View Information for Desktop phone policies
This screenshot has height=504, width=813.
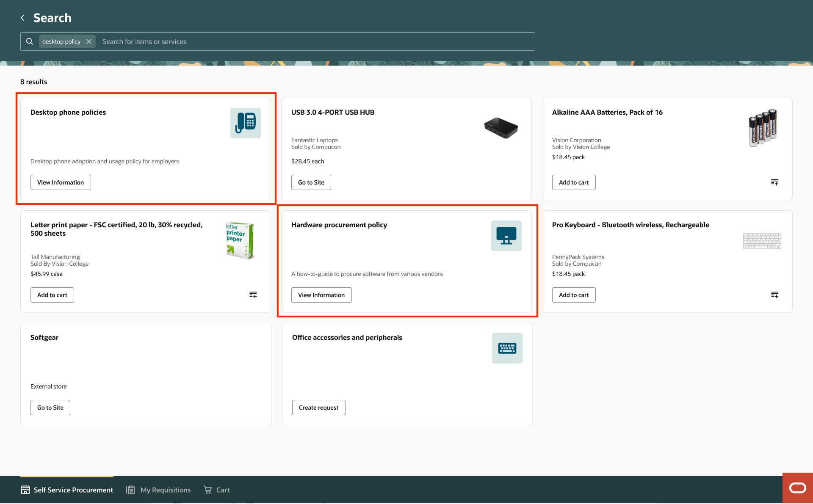click(x=61, y=182)
